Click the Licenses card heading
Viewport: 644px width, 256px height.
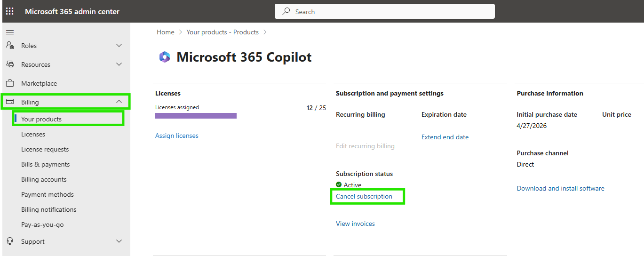pos(168,93)
